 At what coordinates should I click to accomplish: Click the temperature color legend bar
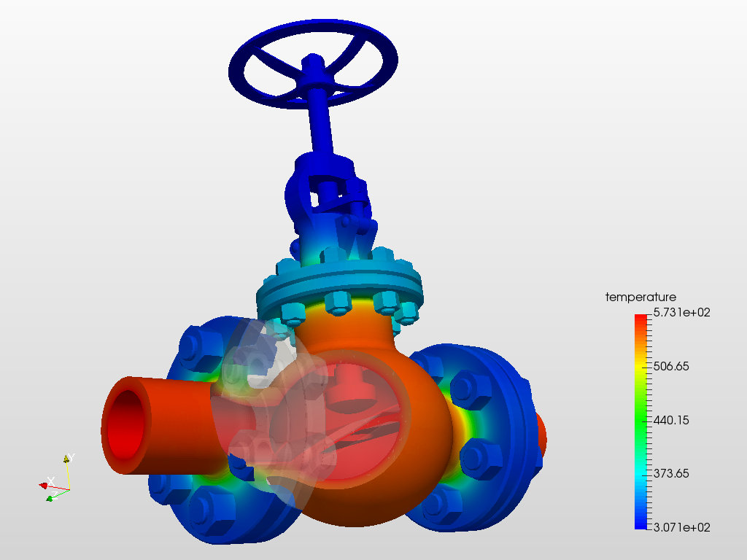coord(640,421)
